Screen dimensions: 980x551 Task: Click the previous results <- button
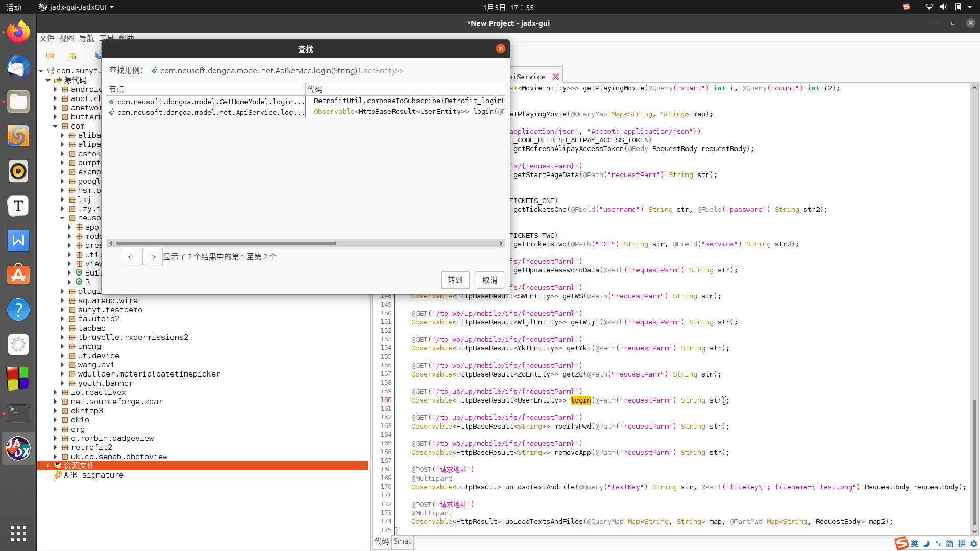(x=131, y=257)
